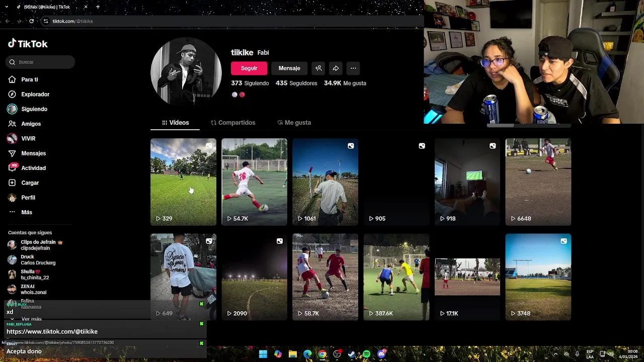This screenshot has height=362, width=644.
Task: Close the tiikike TikTok browser tab
Action: pos(86,7)
